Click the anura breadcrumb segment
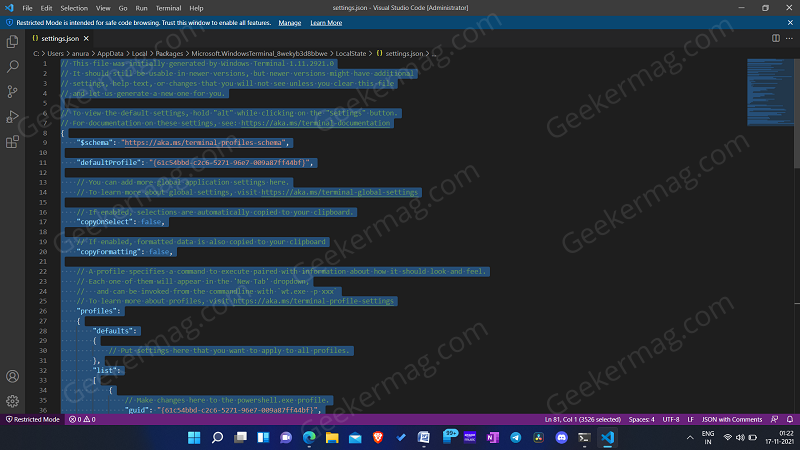 click(x=81, y=53)
